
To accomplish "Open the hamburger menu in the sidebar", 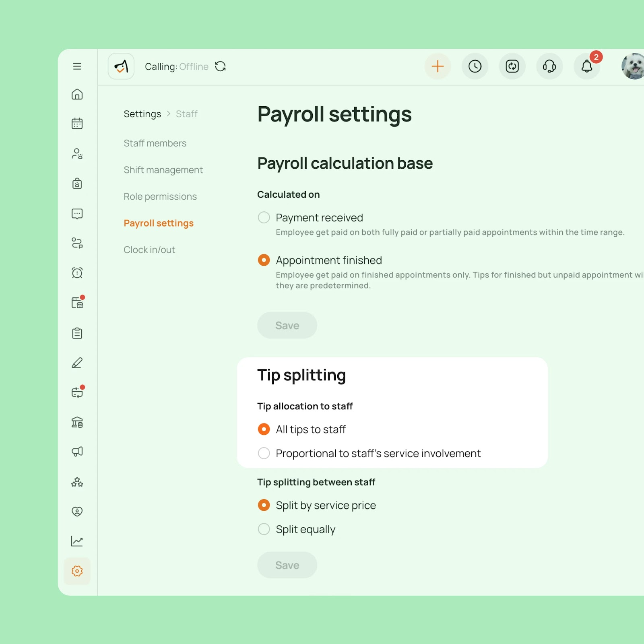I will (77, 66).
